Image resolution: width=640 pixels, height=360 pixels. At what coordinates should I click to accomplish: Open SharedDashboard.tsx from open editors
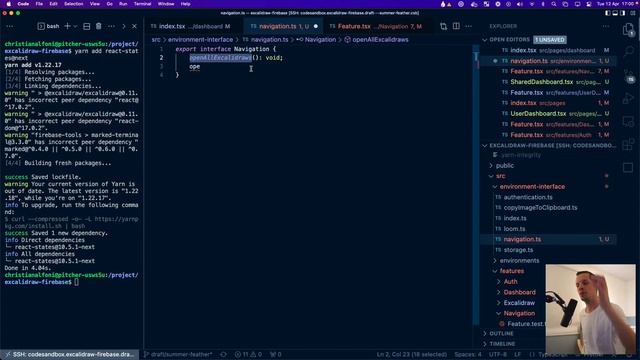(548, 82)
